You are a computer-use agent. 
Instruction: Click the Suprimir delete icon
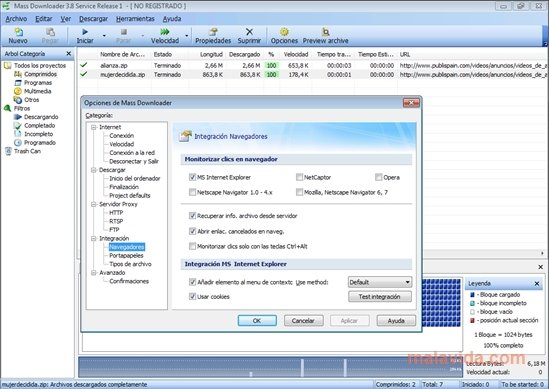click(249, 32)
